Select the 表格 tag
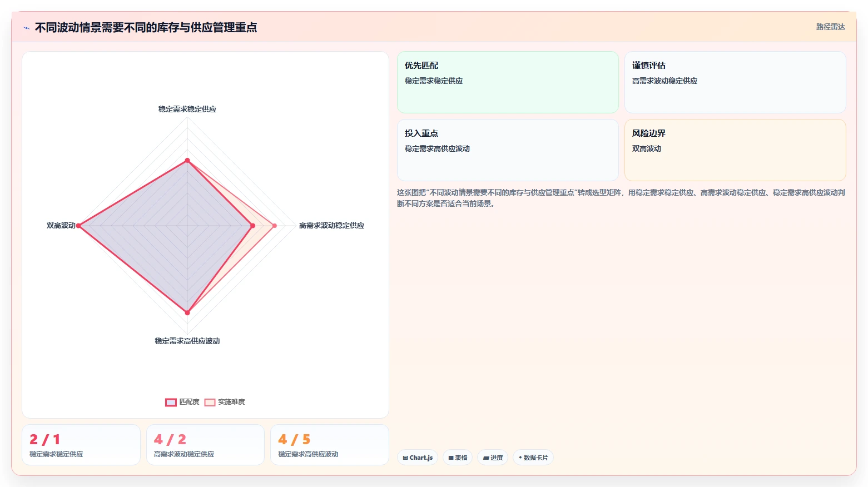Viewport: 868px width, 487px height. pyautogui.click(x=458, y=458)
